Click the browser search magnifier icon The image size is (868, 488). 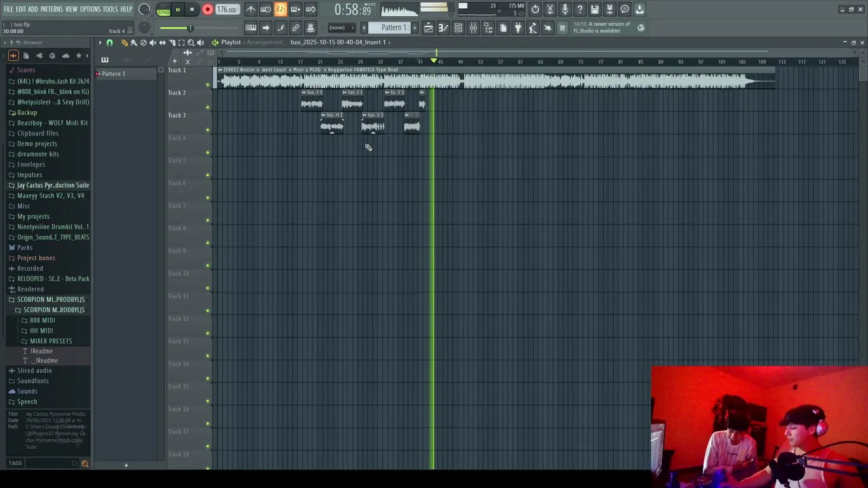[x=85, y=464]
